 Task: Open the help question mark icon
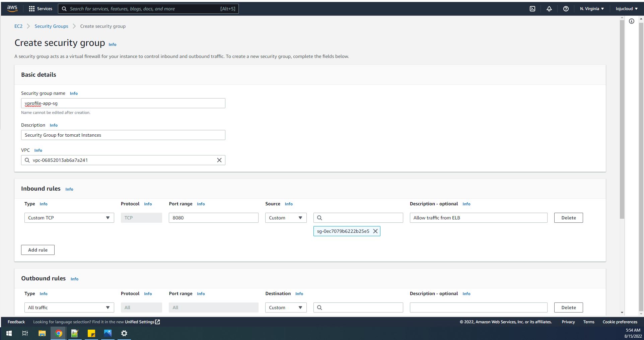click(x=566, y=8)
